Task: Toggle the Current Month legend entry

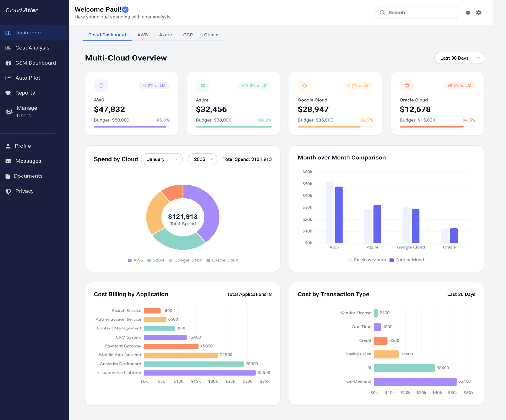Action: pyautogui.click(x=407, y=260)
